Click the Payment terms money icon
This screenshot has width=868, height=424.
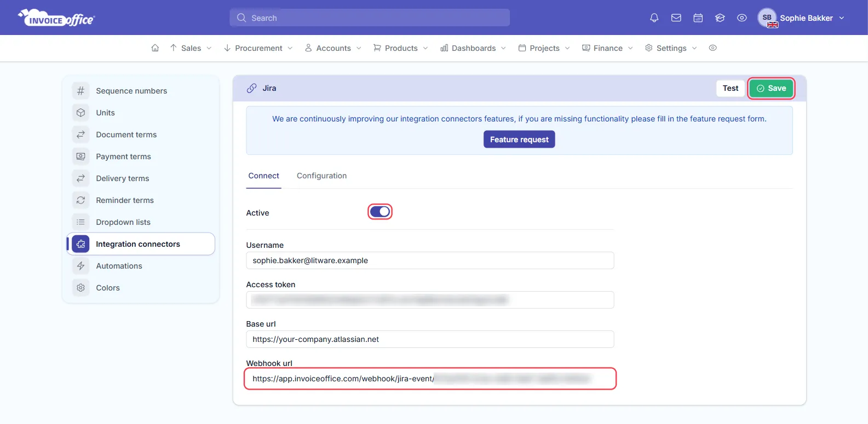[x=81, y=156]
